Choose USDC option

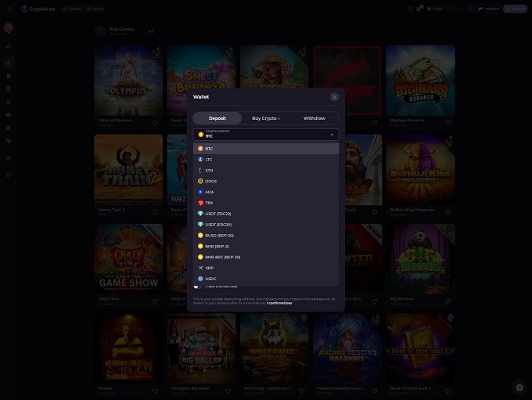click(266, 279)
